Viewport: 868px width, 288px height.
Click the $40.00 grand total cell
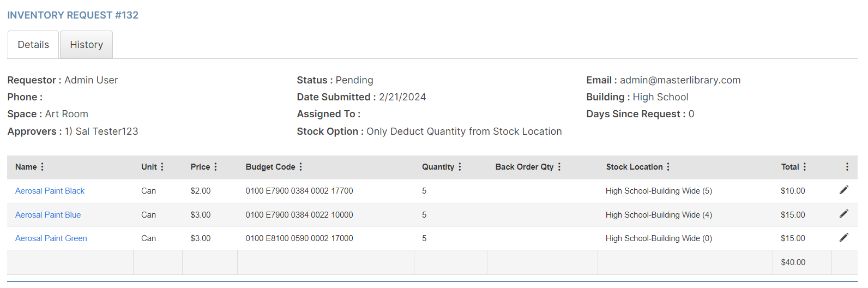point(793,262)
